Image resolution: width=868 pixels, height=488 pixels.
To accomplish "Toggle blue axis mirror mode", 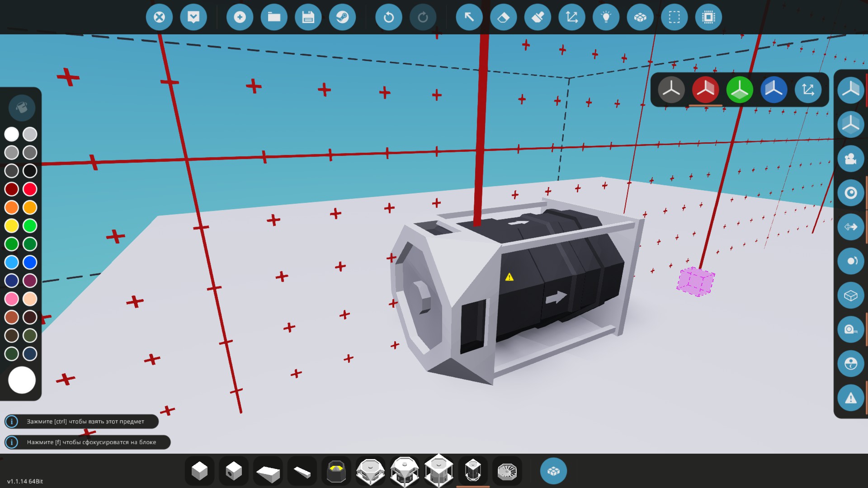I will coord(774,89).
